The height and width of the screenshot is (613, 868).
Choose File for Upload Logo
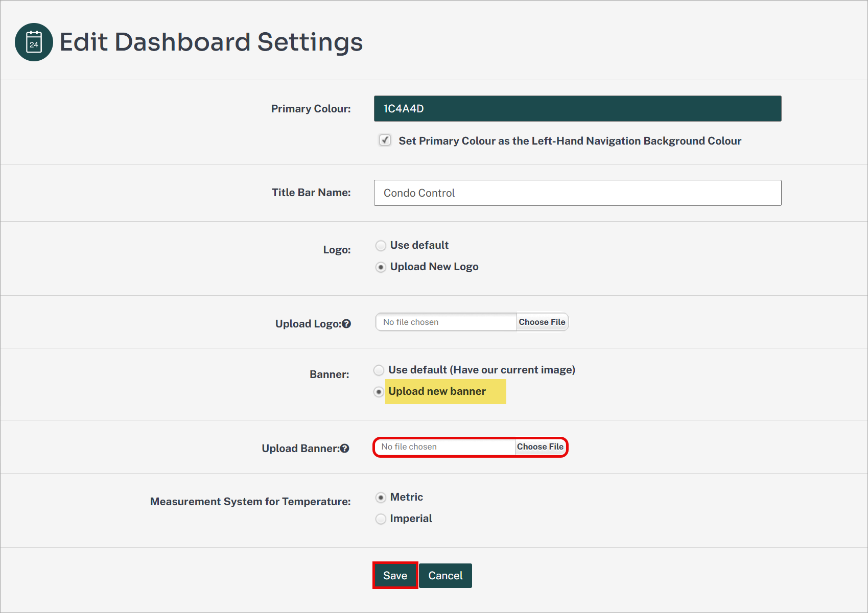tap(542, 322)
